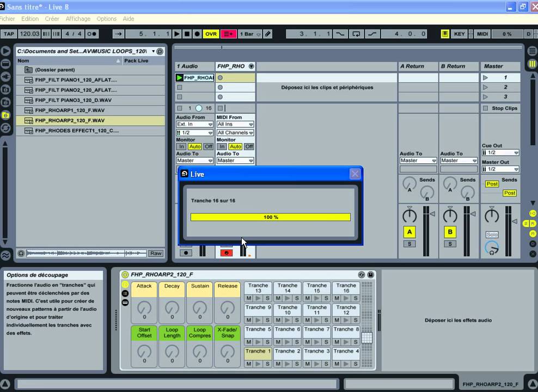538x392 pixels.
Task: Close the Live progress dialog
Action: pos(355,174)
